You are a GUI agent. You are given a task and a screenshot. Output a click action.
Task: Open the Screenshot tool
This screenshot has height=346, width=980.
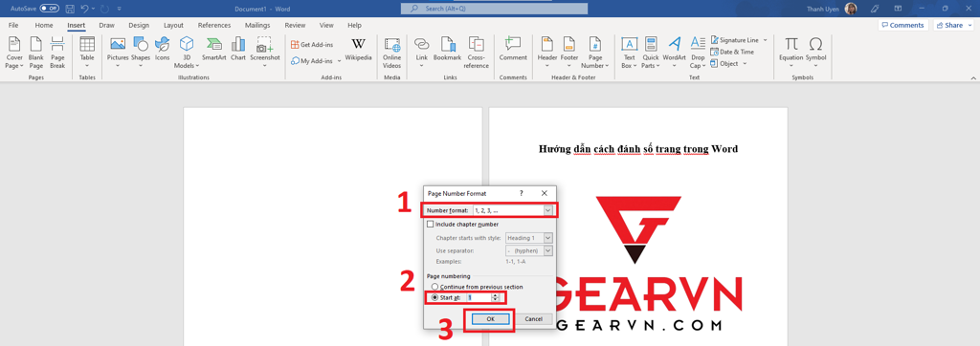click(x=265, y=53)
